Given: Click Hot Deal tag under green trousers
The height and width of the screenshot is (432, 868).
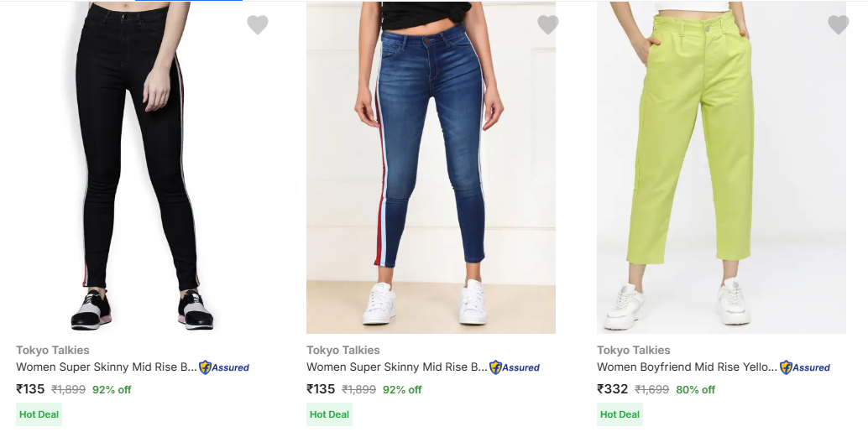Looking at the screenshot, I should (620, 414).
